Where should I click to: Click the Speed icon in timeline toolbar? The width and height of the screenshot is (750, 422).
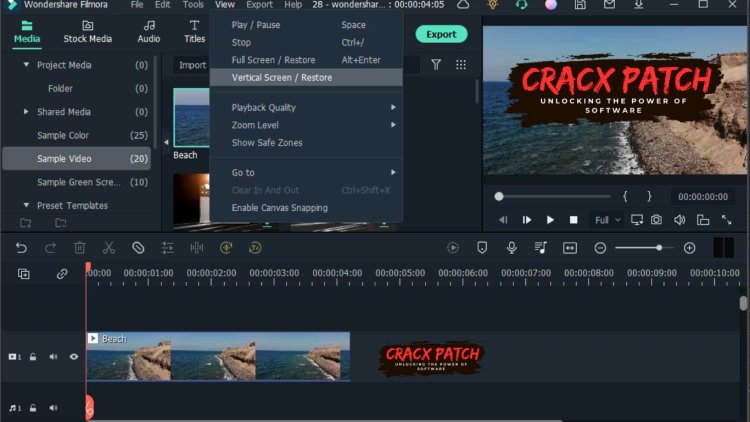pos(226,248)
